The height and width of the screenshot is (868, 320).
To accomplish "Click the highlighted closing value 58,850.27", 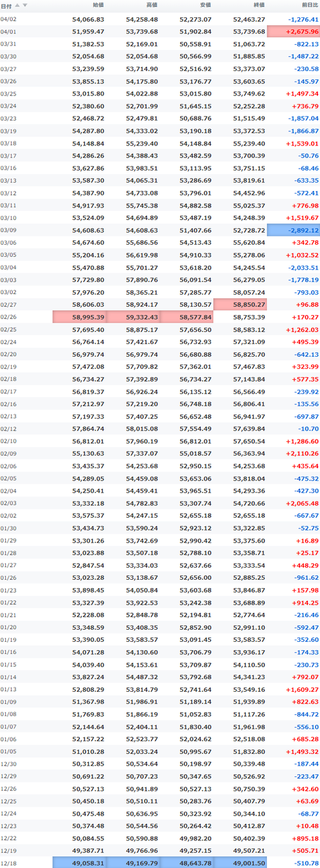I will pos(240,304).
